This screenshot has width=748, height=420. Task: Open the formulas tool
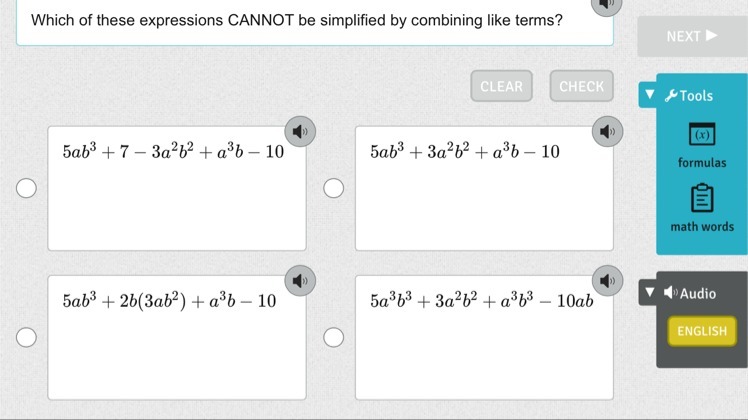click(702, 144)
